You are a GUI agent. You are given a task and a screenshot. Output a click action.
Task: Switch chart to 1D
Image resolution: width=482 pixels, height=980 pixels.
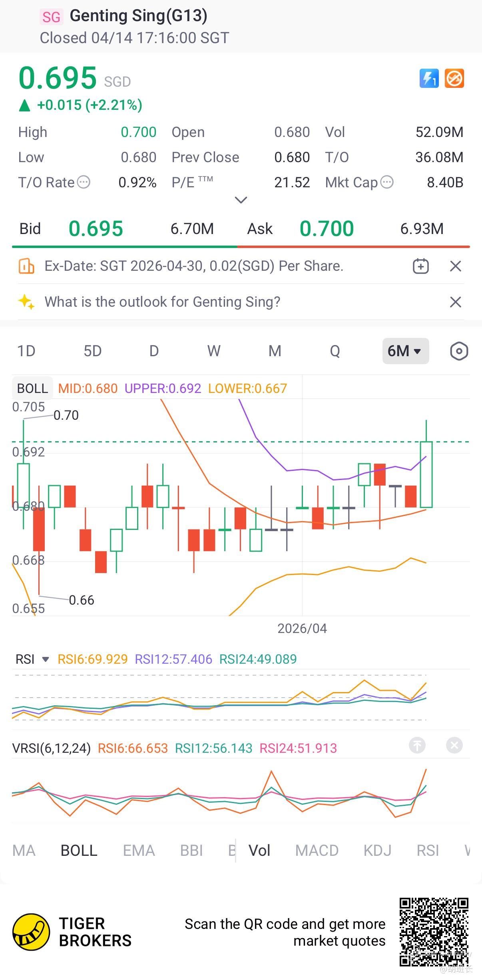point(26,351)
